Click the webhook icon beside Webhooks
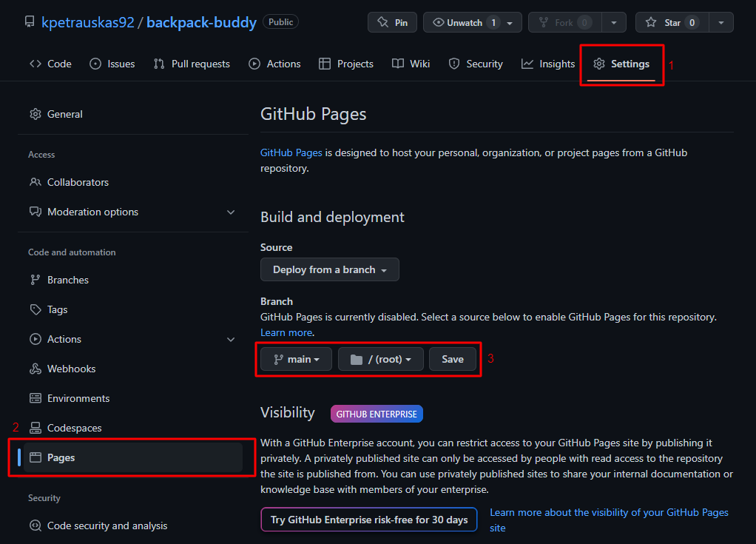 (36, 369)
